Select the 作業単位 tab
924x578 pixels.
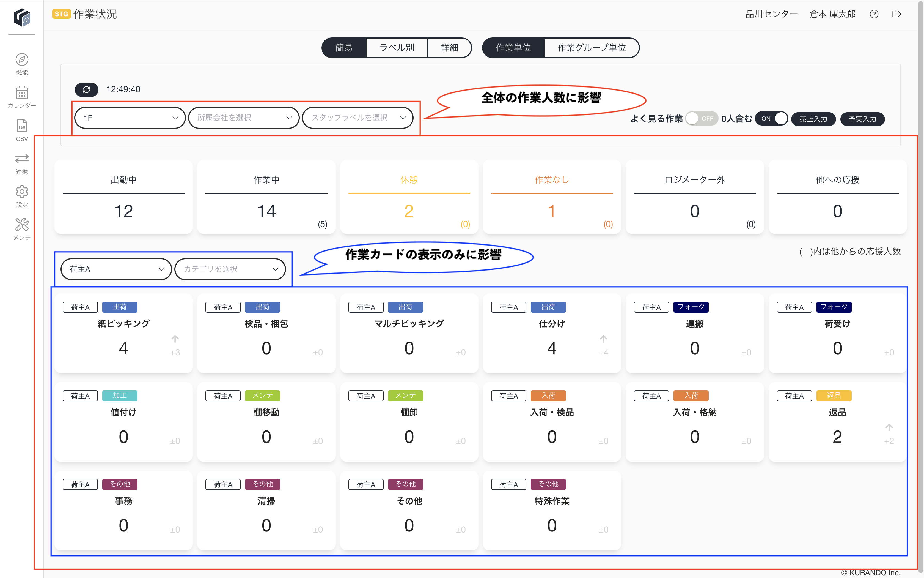(513, 48)
